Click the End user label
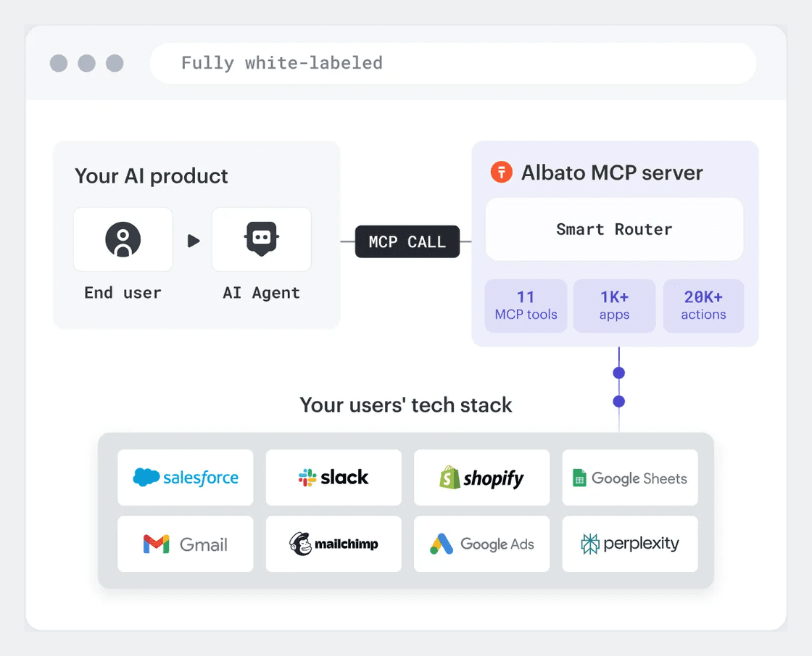Screen dimensions: 812x656 click(123, 293)
